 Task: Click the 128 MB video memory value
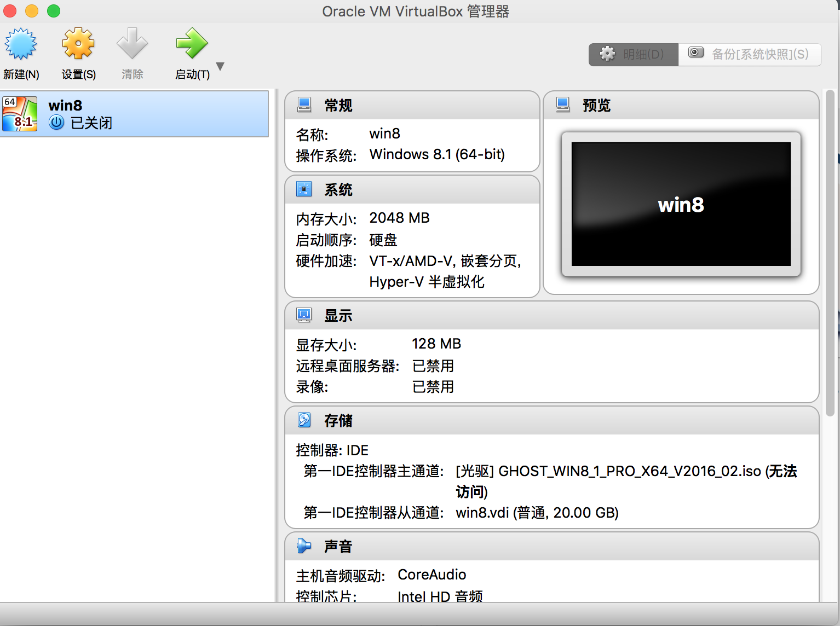point(436,344)
